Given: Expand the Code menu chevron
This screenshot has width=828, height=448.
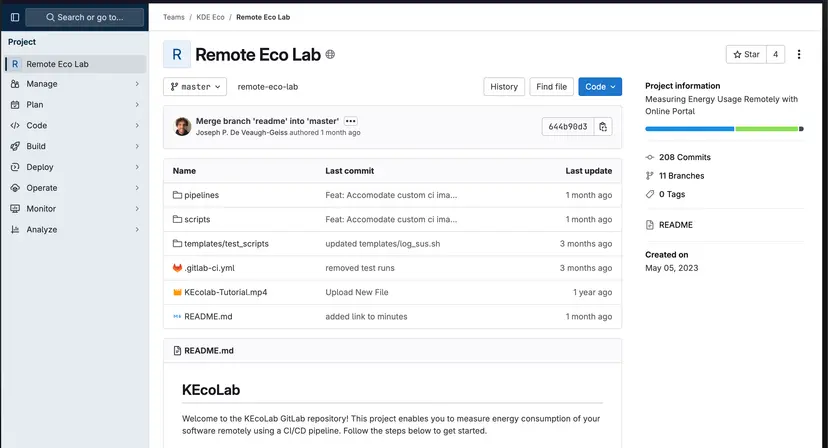Looking at the screenshot, I should point(137,125).
